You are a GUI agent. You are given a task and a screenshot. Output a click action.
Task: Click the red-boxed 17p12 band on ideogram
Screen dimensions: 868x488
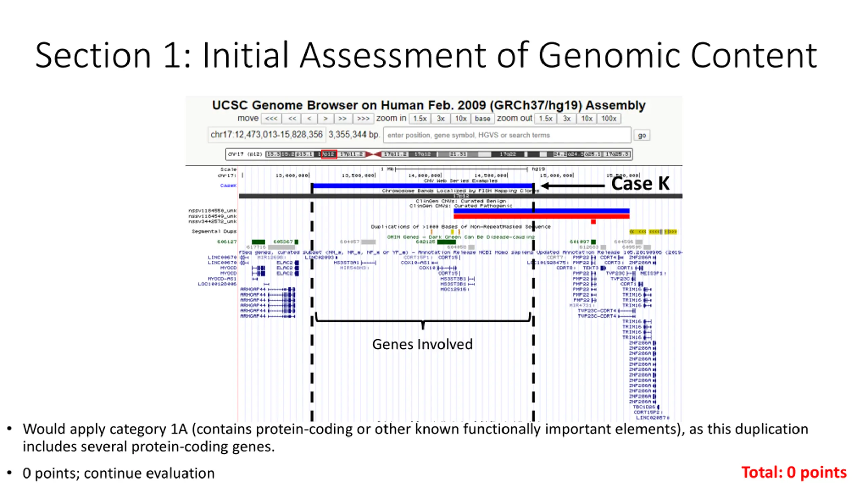[329, 154]
